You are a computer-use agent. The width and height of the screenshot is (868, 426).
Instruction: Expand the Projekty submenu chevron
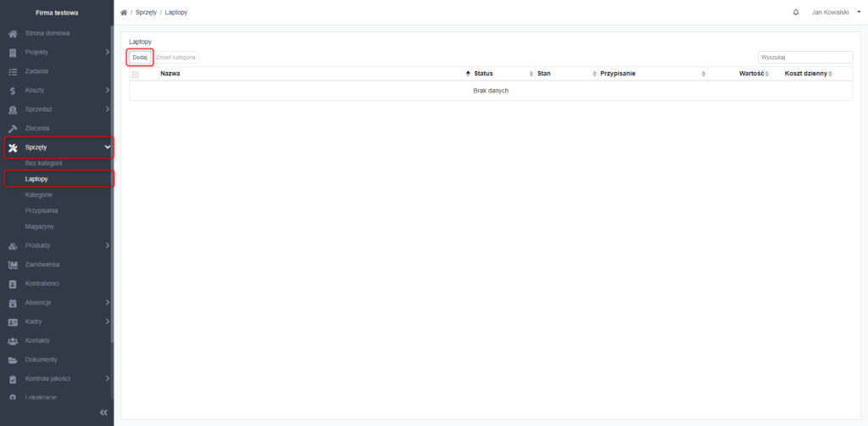click(x=107, y=53)
